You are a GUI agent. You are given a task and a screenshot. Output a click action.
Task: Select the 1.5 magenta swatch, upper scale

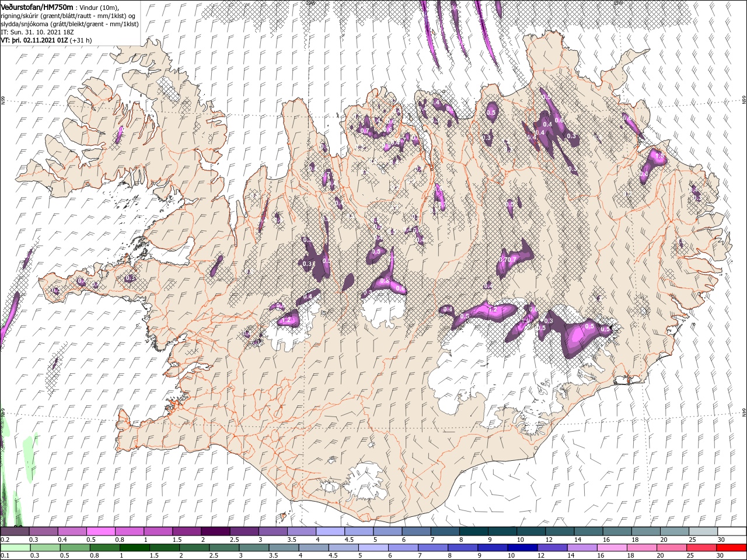coord(187,531)
